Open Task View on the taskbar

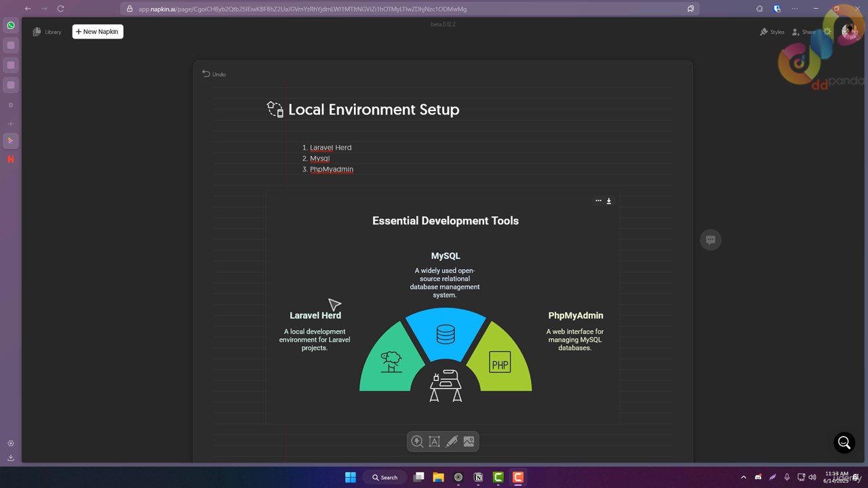coord(419,477)
